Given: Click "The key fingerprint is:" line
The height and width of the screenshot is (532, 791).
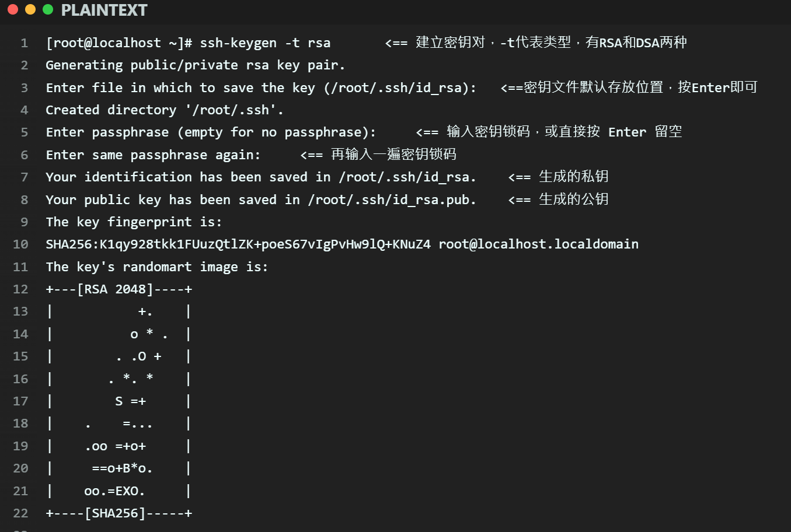Looking at the screenshot, I should (x=134, y=222).
